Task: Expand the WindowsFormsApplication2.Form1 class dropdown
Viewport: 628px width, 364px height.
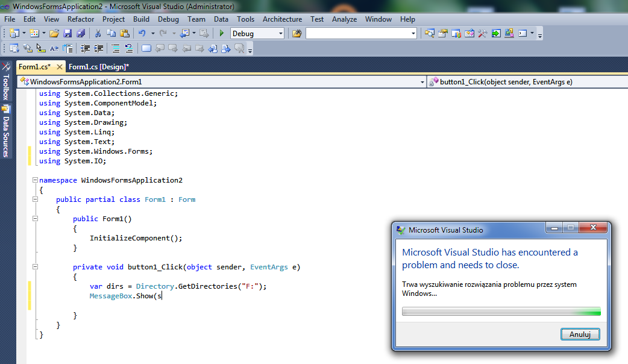Action: 422,82
